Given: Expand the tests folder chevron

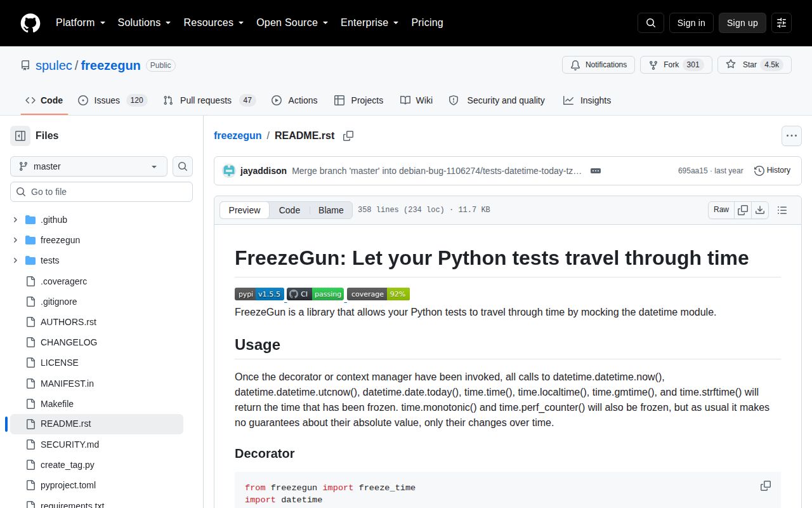Looking at the screenshot, I should coord(15,260).
